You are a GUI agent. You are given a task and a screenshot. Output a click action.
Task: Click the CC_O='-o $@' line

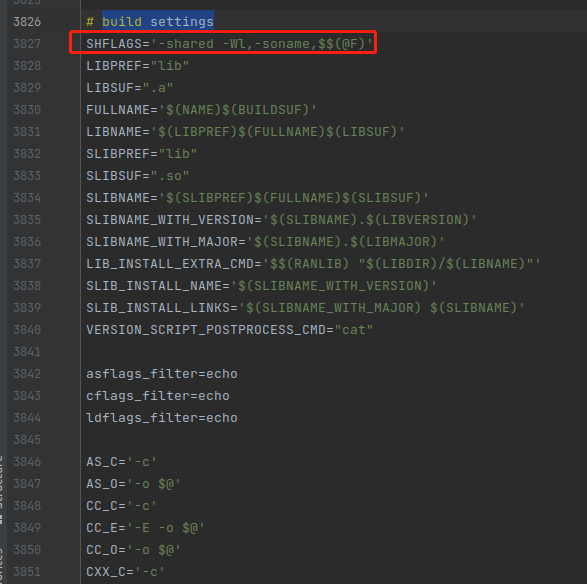(133, 550)
